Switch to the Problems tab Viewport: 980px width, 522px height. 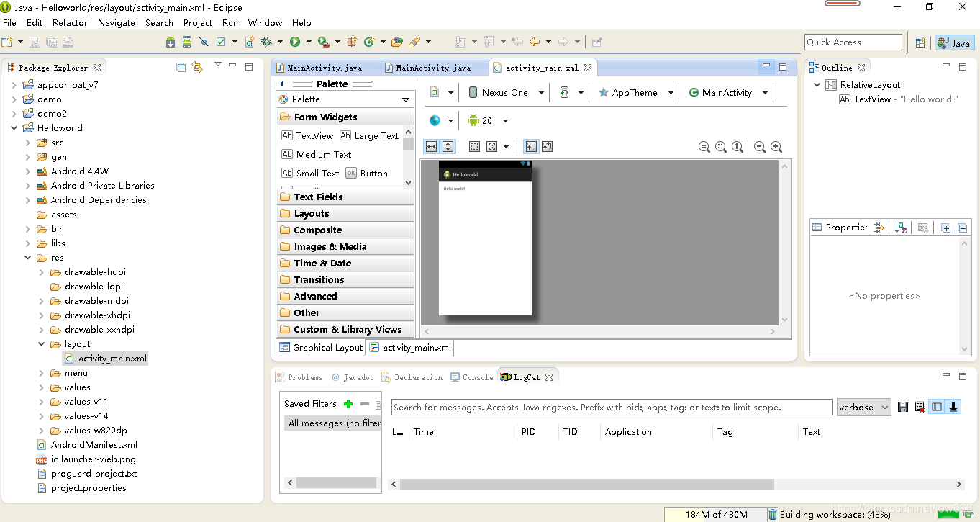tap(299, 377)
